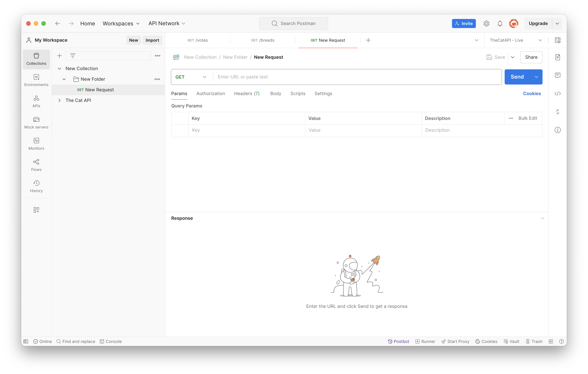Screen dimensions: 588x374
Task: Click the request URL input field
Action: (357, 77)
